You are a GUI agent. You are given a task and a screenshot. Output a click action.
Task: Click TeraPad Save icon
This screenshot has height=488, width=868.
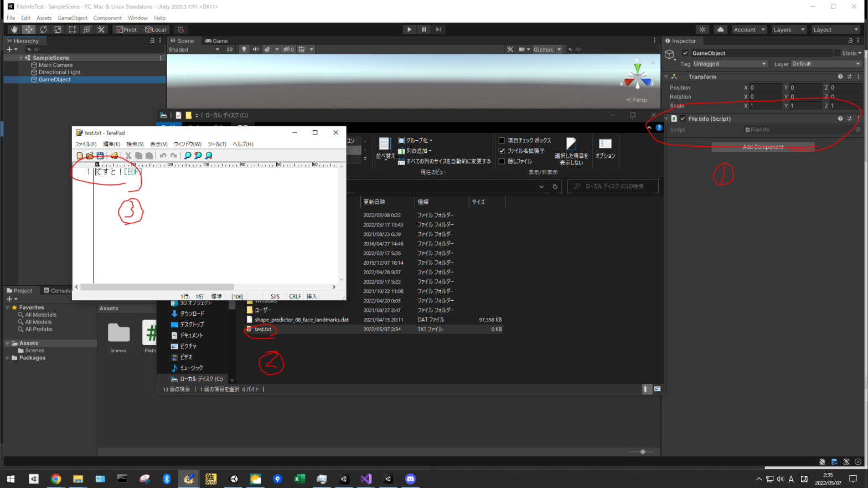(x=100, y=156)
